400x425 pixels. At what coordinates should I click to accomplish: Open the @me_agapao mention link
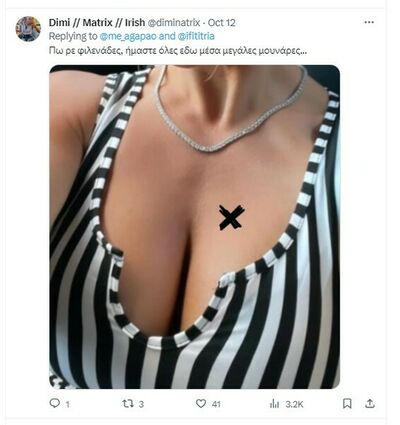coord(128,36)
